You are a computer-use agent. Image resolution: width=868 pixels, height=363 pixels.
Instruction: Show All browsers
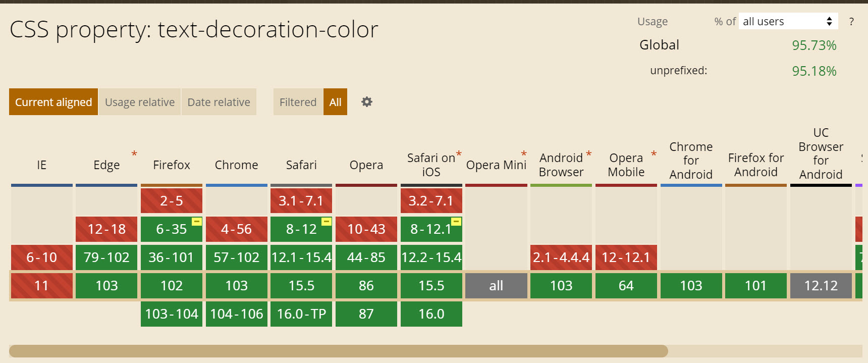tap(336, 102)
